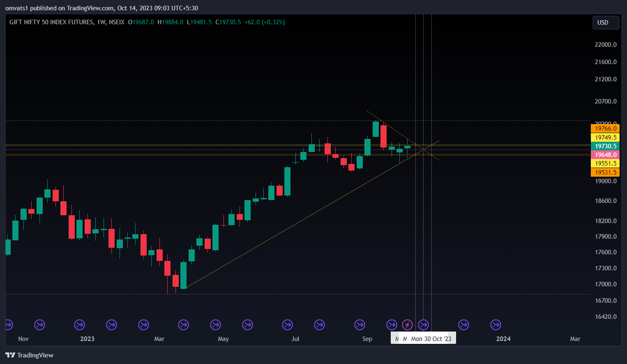Screen dimensions: 627x364
Task: Select the 19730.5 green current price label
Action: point(605,146)
